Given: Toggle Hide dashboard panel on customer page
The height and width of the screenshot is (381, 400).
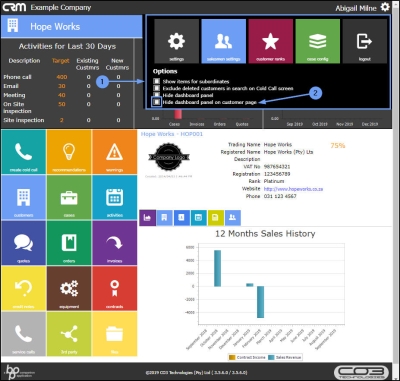Looking at the screenshot, I should coord(157,102).
